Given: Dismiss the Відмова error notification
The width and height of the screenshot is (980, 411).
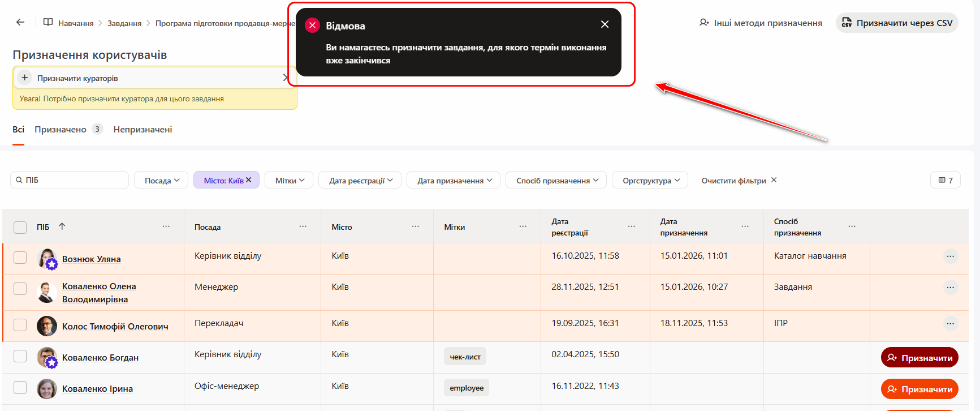Looking at the screenshot, I should pyautogui.click(x=605, y=24).
